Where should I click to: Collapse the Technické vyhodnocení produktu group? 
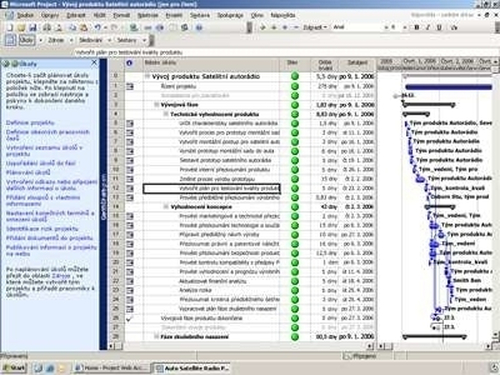166,114
